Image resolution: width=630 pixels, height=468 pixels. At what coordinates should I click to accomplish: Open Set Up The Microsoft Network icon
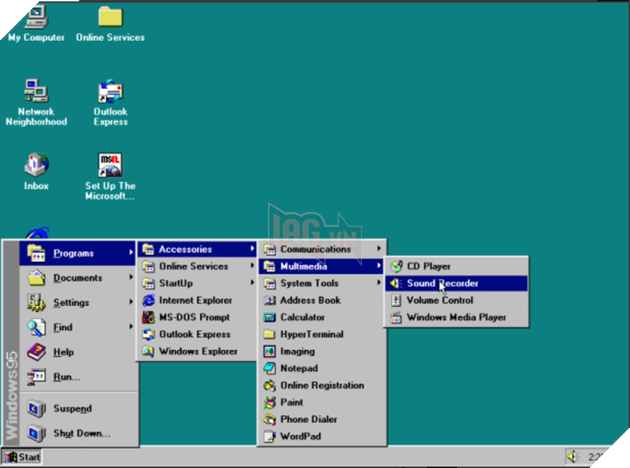[x=110, y=176]
